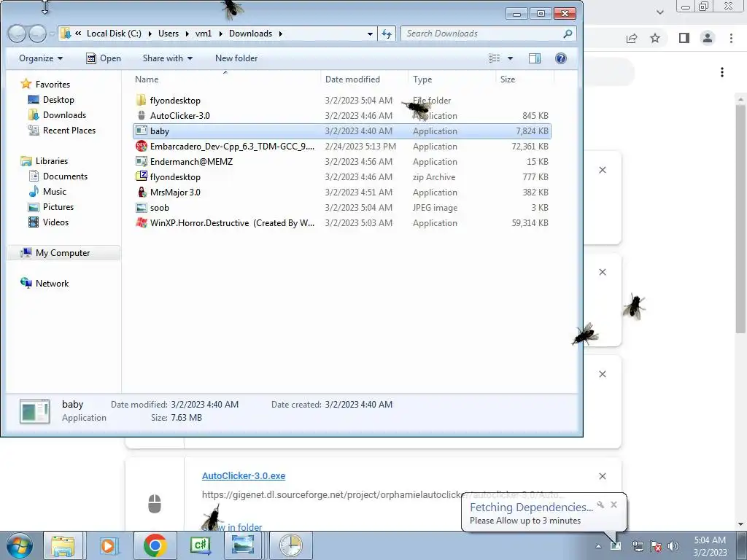Click the Action Center flag tray icon
The width and height of the screenshot is (747, 560).
coord(656,546)
